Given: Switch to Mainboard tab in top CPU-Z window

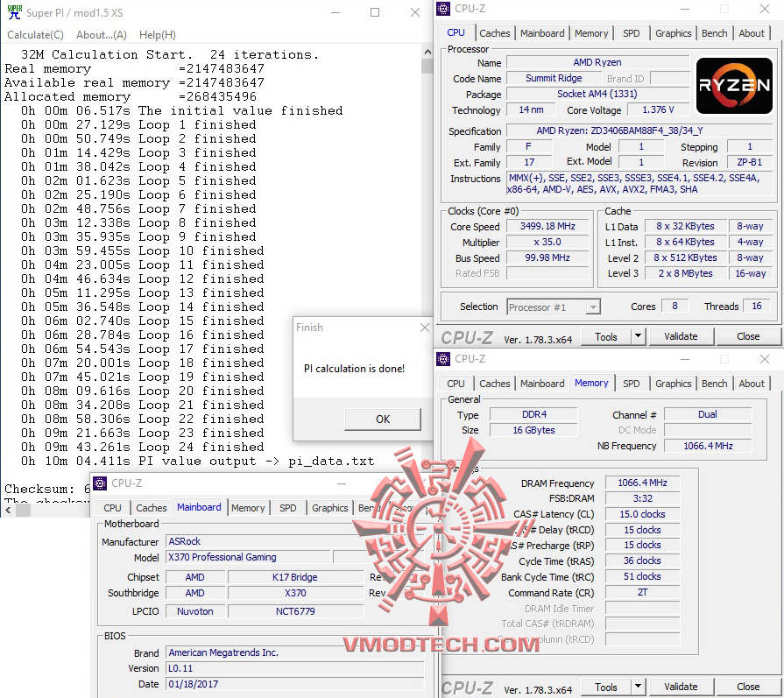Looking at the screenshot, I should coord(542,33).
